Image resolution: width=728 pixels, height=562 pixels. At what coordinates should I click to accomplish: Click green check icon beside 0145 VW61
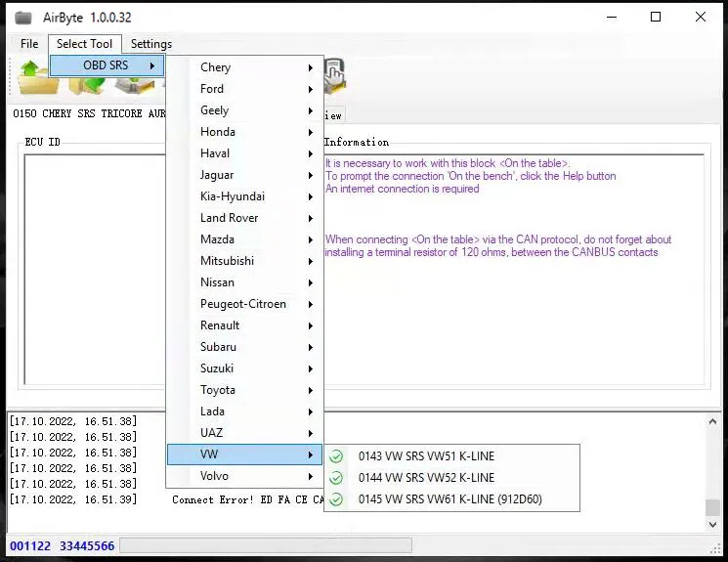click(336, 499)
